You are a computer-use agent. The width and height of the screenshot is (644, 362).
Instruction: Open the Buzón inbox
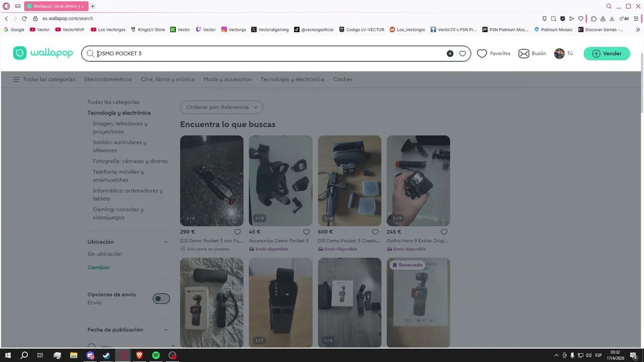[x=532, y=53]
